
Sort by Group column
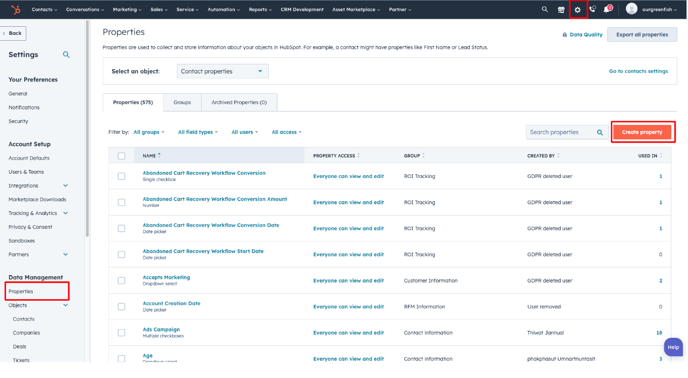tap(423, 155)
